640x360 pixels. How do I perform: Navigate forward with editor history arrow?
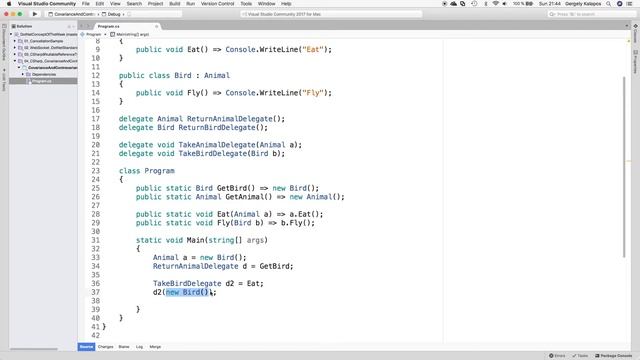pos(88,26)
